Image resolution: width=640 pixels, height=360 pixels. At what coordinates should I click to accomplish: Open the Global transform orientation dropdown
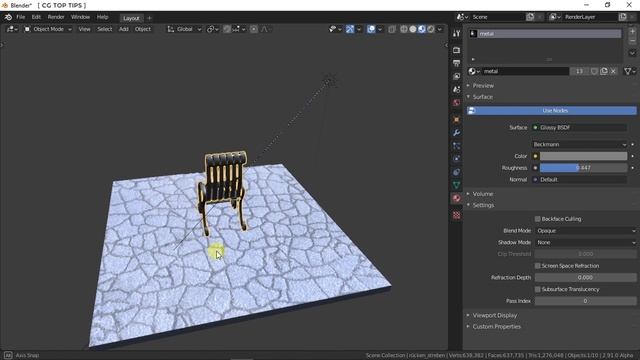click(184, 29)
